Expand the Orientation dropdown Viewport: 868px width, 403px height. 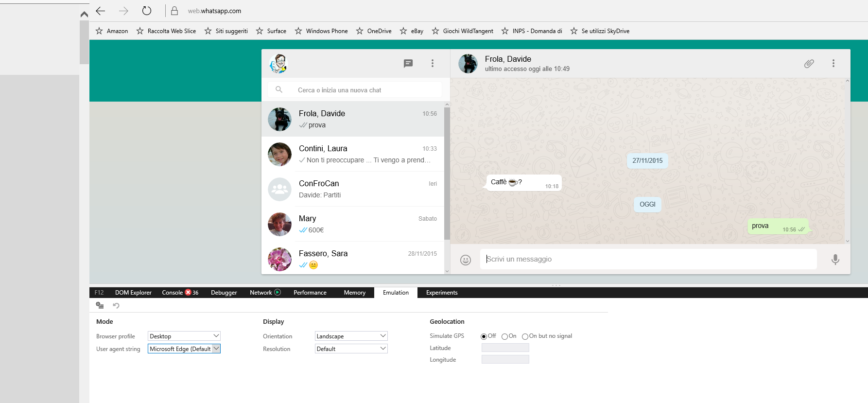[351, 336]
